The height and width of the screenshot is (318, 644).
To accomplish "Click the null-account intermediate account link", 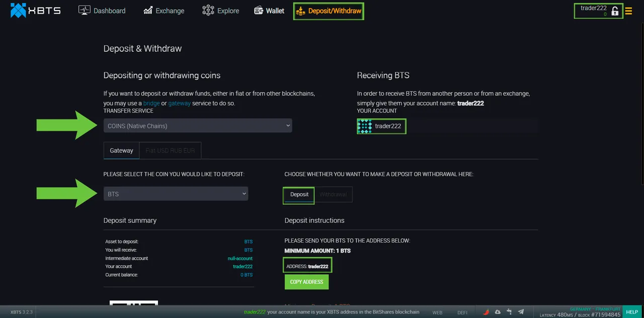I will point(240,258).
